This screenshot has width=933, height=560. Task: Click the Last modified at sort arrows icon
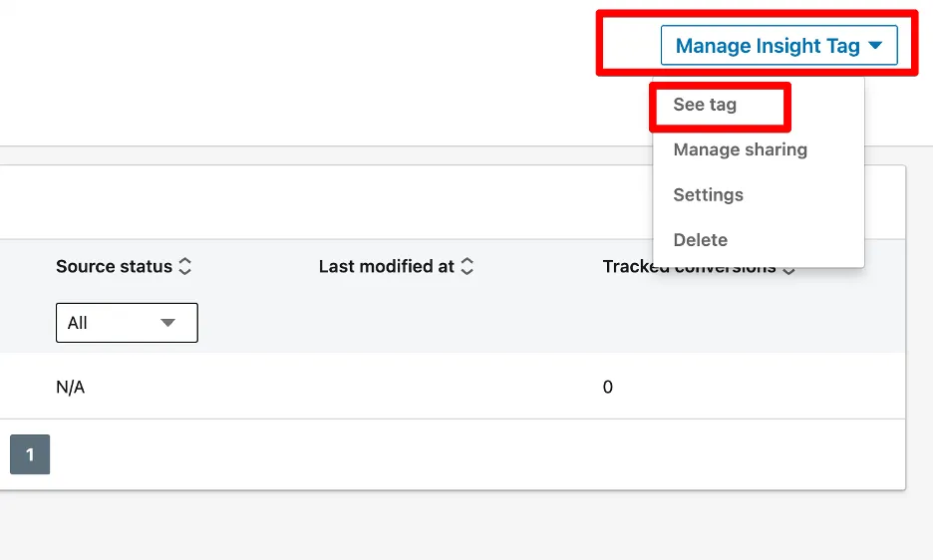click(466, 267)
